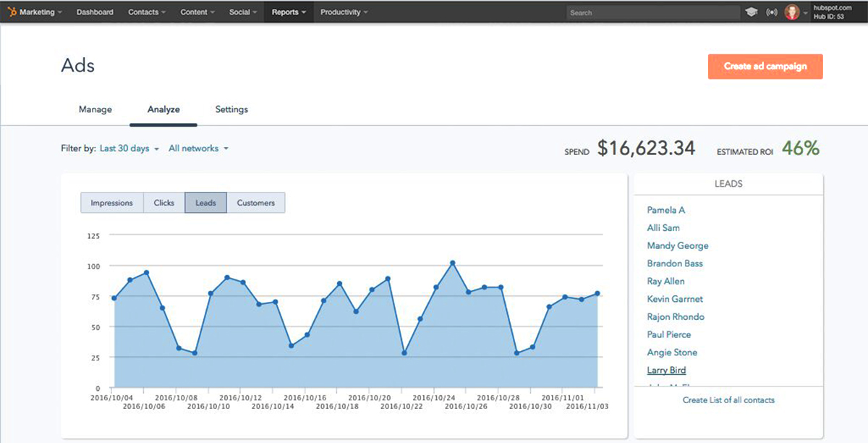This screenshot has height=443, width=868.
Task: Expand the Marketing menu in navbar
Action: click(41, 12)
